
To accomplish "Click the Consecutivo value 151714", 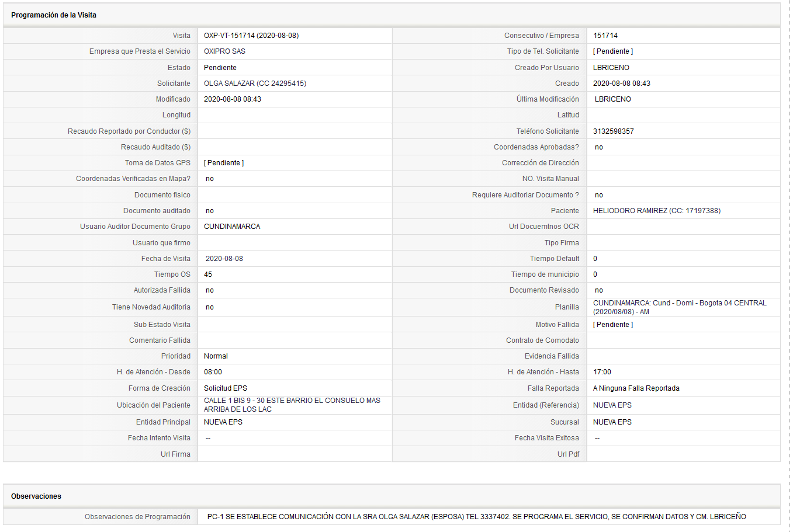I will click(605, 36).
